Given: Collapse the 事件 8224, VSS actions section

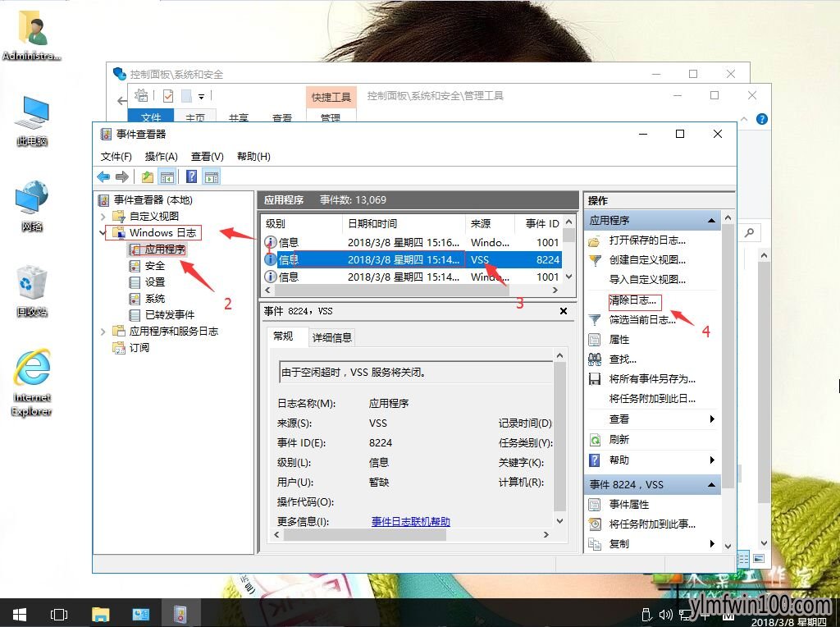Looking at the screenshot, I should pyautogui.click(x=711, y=484).
